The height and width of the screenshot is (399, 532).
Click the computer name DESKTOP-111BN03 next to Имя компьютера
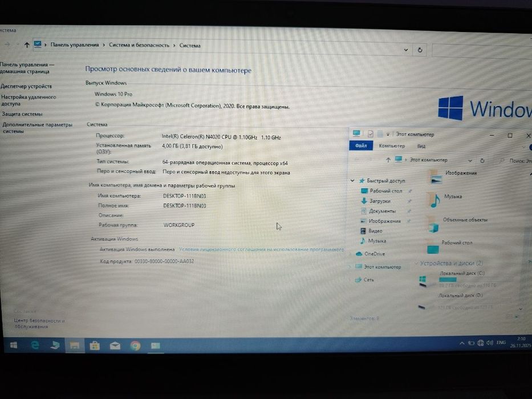pyautogui.click(x=185, y=196)
